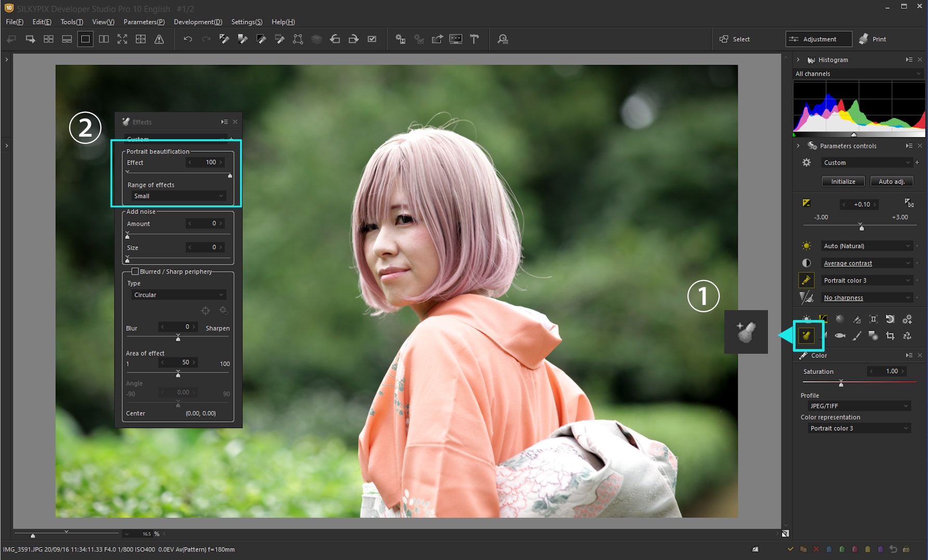This screenshot has width=928, height=560.
Task: Click the fish-shaped lens correction icon
Action: pyautogui.click(x=840, y=336)
